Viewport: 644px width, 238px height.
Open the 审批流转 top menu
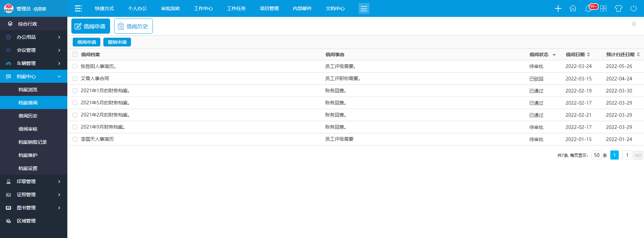170,8
